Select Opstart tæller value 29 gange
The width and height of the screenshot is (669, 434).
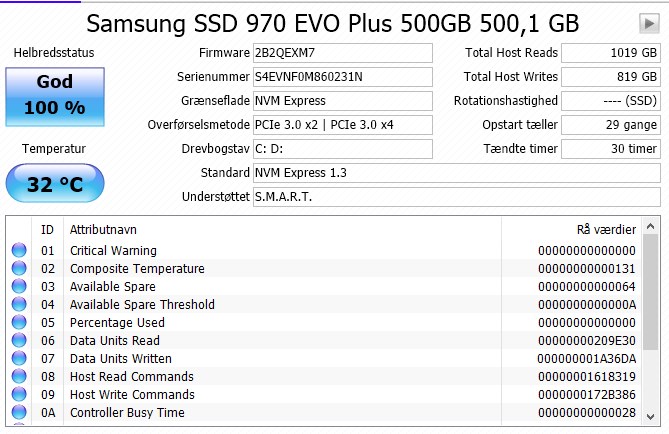[x=611, y=125]
